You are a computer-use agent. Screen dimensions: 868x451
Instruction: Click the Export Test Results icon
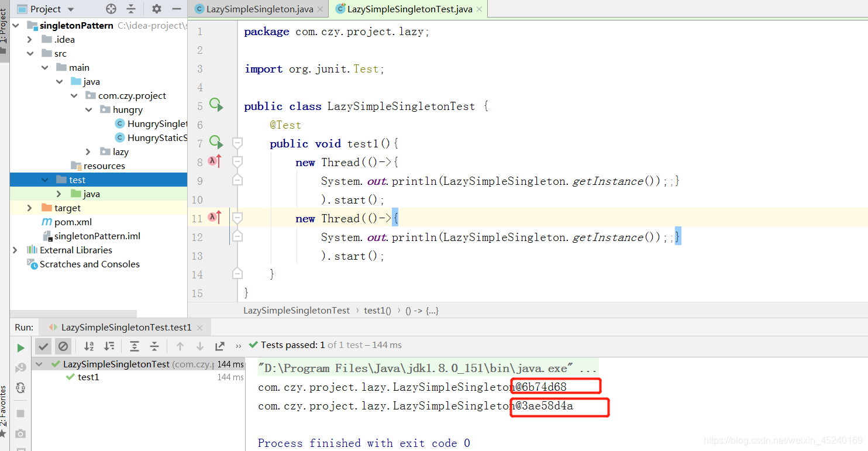(220, 346)
